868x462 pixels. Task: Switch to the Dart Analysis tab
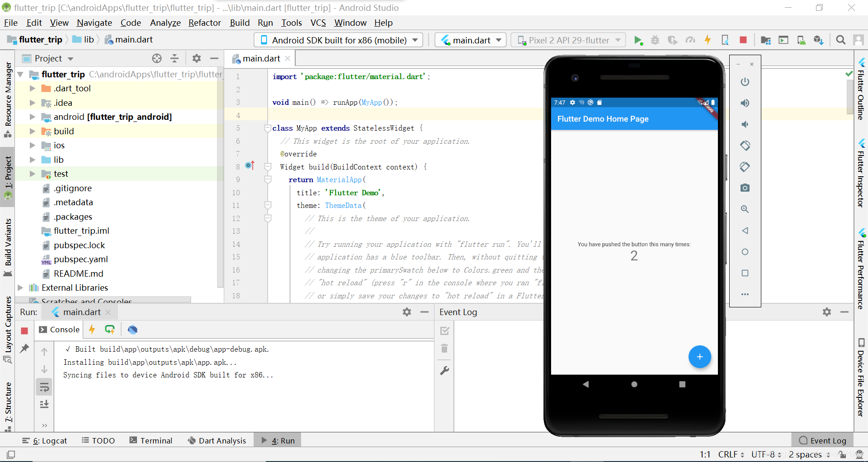(x=217, y=440)
